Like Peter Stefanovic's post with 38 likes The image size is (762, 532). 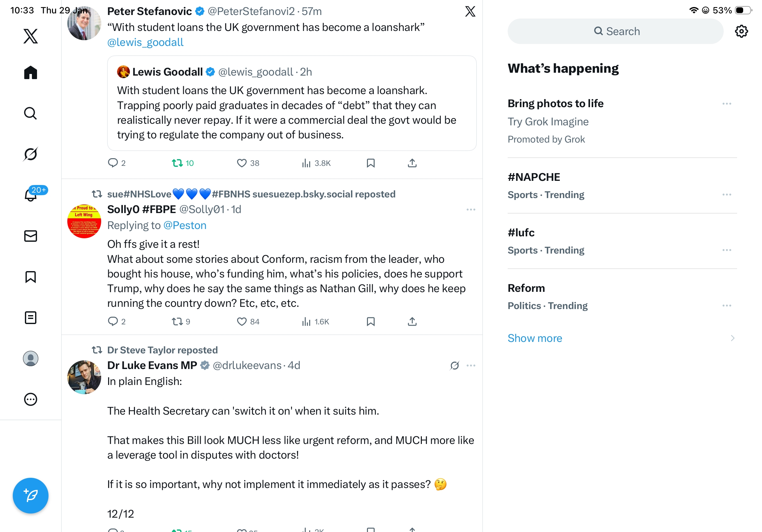(x=242, y=163)
